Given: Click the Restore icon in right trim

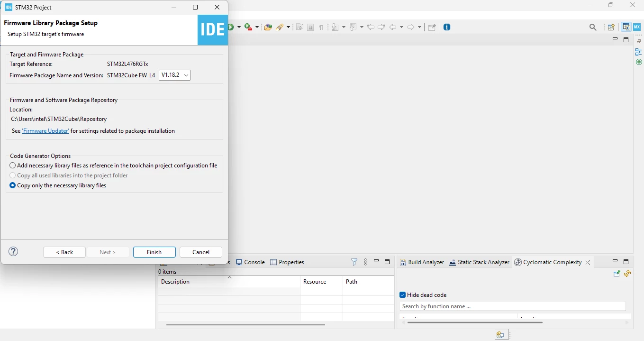Looking at the screenshot, I should click(x=639, y=42).
